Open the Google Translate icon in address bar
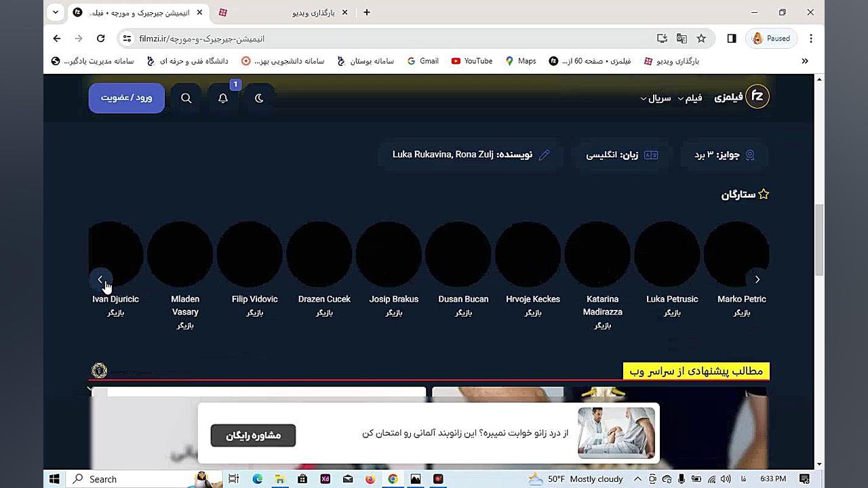The width and height of the screenshot is (868, 488). tap(682, 39)
